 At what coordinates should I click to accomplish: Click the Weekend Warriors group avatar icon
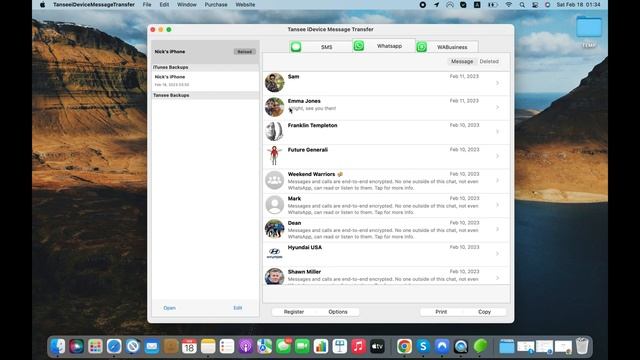274,180
